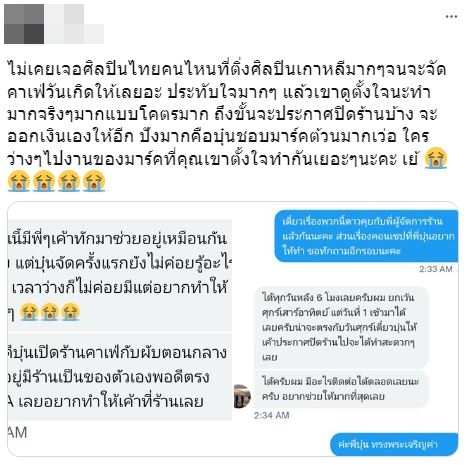
Task: Click the small sender avatar in chat
Action: click(242, 396)
